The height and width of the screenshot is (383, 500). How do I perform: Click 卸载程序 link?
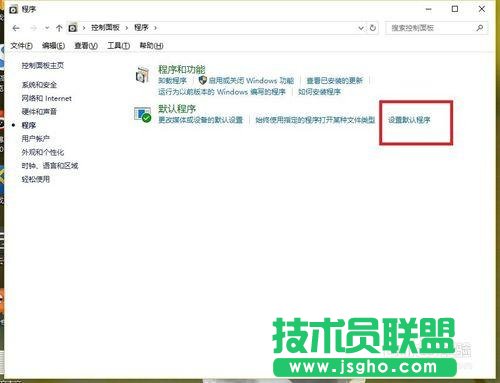tap(172, 81)
